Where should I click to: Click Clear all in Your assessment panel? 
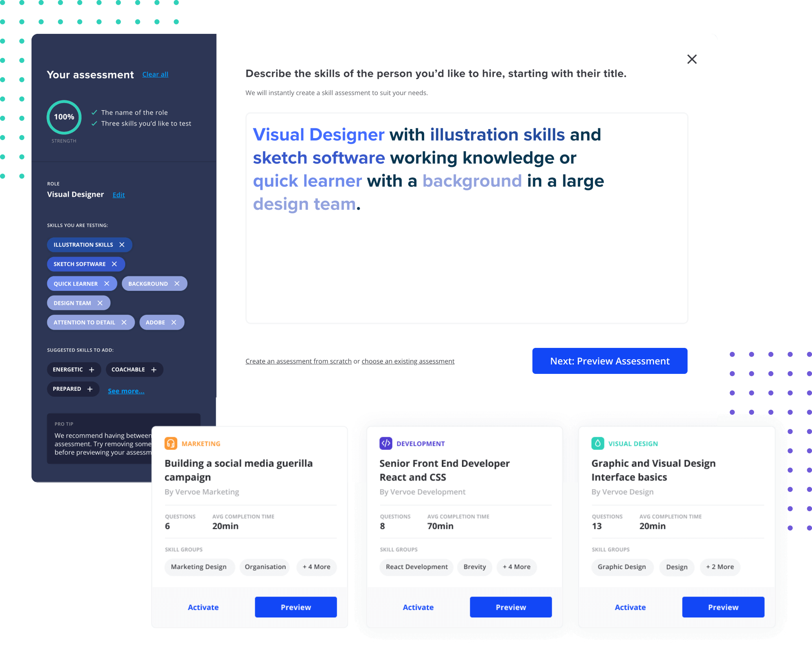(x=155, y=74)
